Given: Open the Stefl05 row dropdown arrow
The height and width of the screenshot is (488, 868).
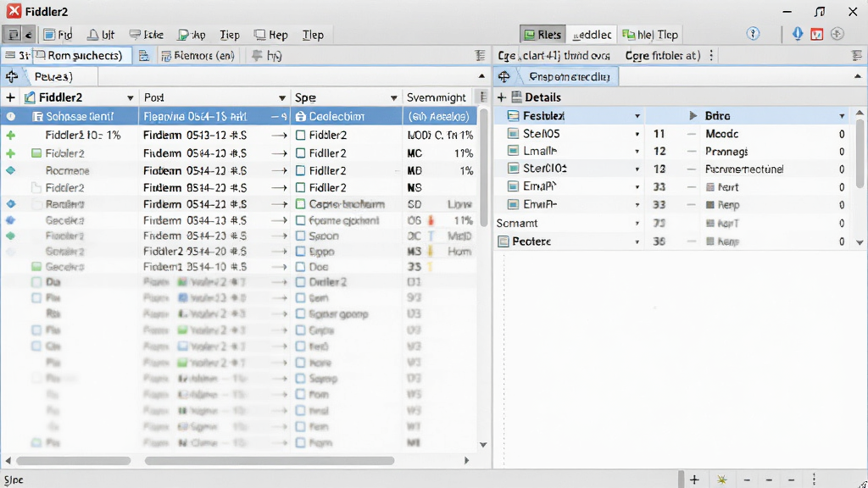Looking at the screenshot, I should [x=637, y=134].
